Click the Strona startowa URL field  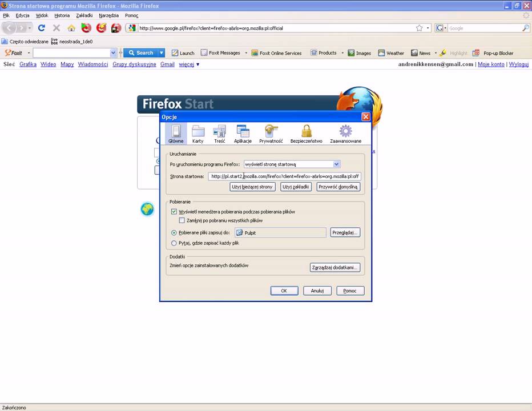[284, 176]
